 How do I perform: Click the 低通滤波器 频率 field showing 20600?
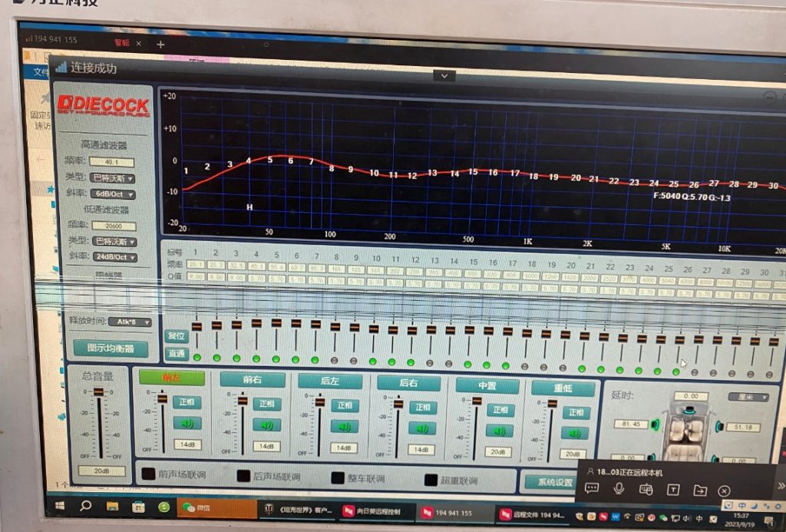pos(114,226)
